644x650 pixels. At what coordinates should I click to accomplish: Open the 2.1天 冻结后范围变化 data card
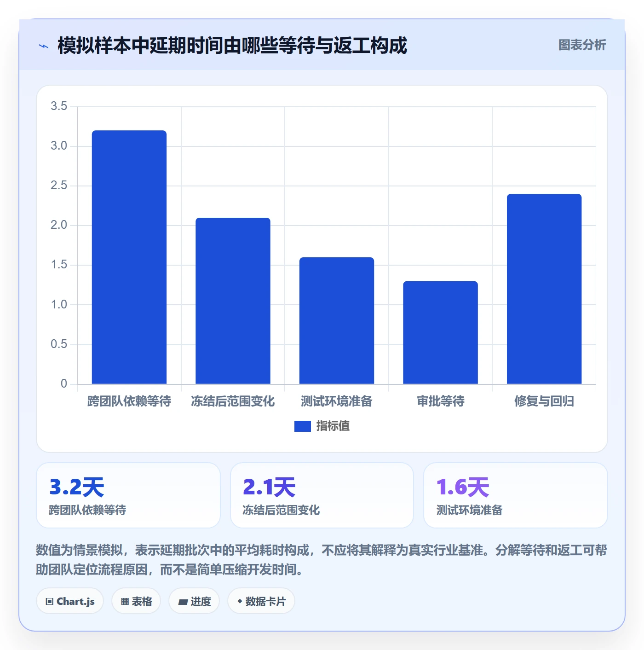(x=322, y=495)
